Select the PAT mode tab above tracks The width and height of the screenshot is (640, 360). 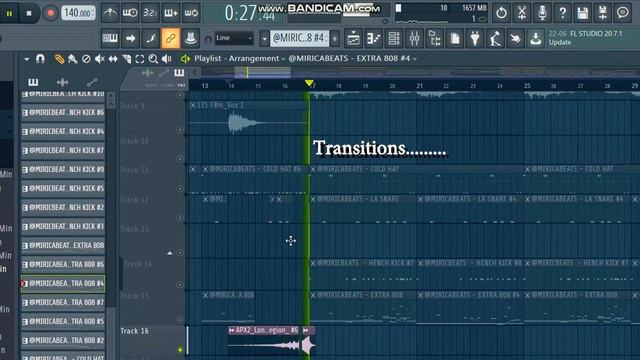[179, 76]
